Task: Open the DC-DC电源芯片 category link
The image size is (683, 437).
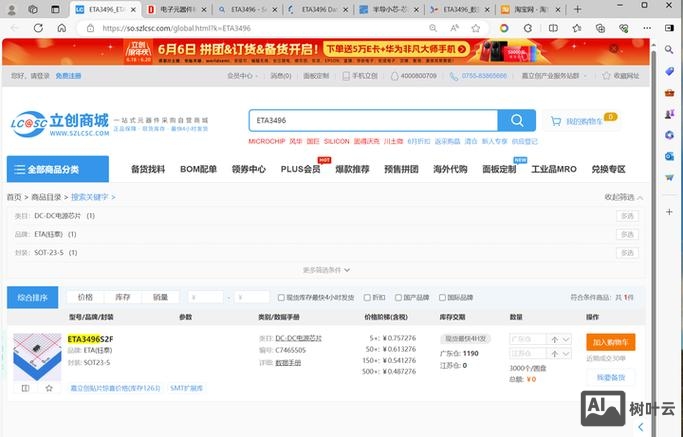Action: tap(298, 338)
